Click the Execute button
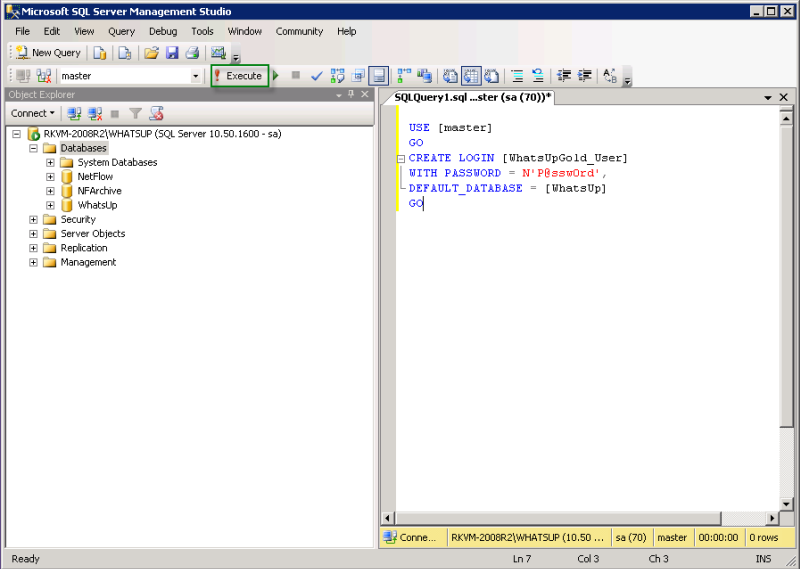 point(240,76)
